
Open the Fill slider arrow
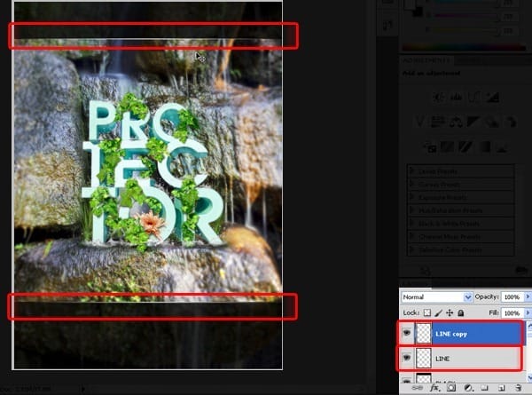[528, 312]
